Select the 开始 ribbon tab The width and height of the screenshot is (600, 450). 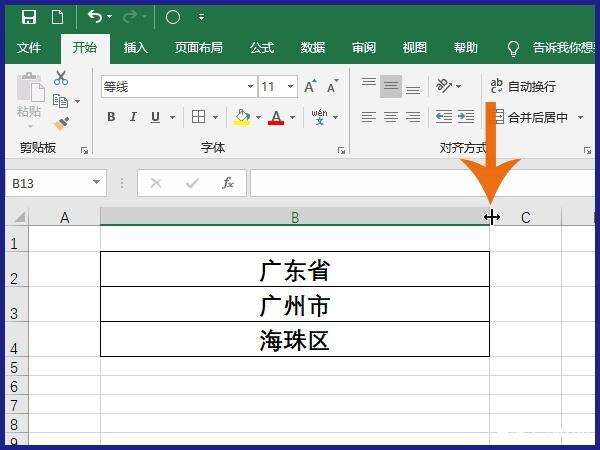pyautogui.click(x=85, y=48)
